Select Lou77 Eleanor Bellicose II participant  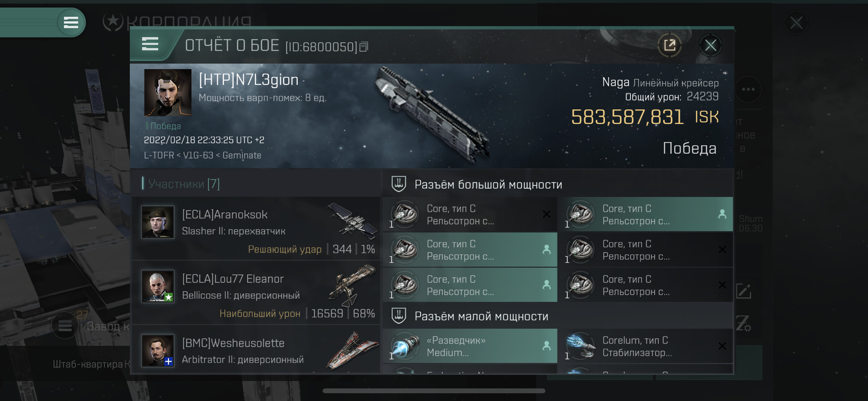[x=257, y=293]
